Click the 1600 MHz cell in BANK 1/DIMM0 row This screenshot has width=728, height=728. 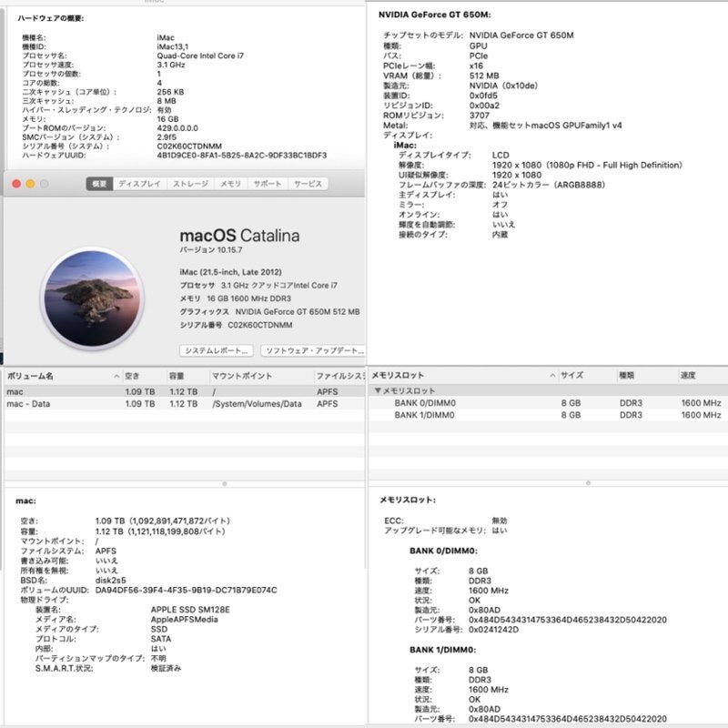pos(701,415)
